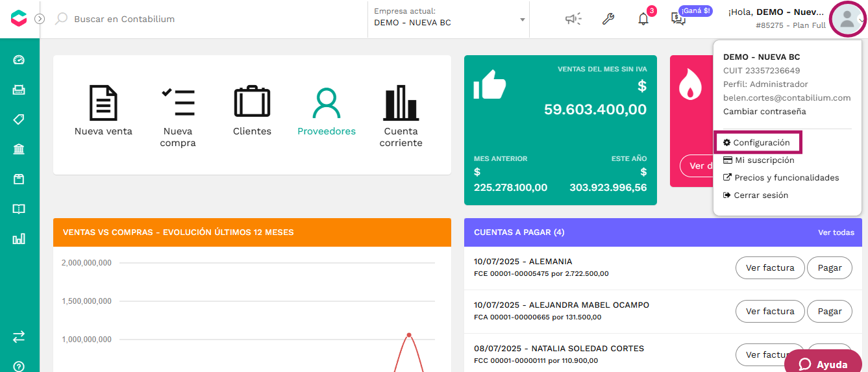Open the open-book accounting sidebar icon
Image resolution: width=868 pixels, height=372 pixels.
click(19, 209)
